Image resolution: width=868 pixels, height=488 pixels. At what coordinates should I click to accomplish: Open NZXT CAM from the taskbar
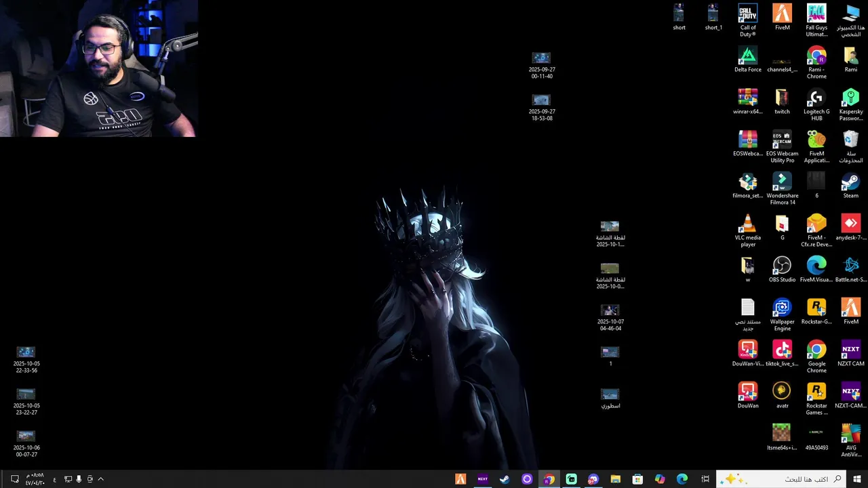(x=483, y=479)
